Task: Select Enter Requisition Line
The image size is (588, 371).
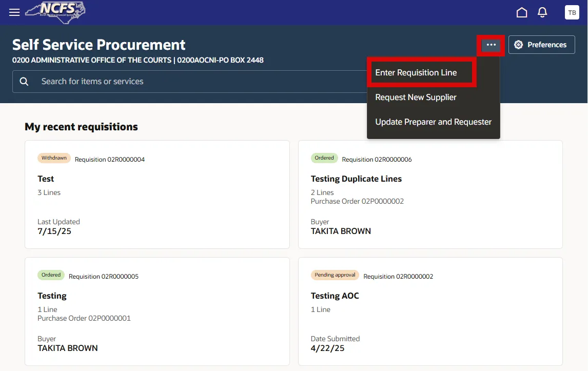Action: (416, 73)
